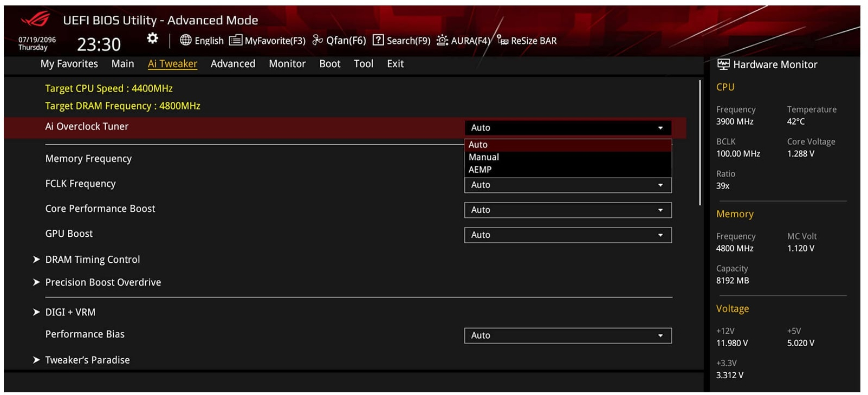Click Target CPU Speed : 4400MHz text
Image resolution: width=868 pixels, height=395 pixels.
point(109,88)
